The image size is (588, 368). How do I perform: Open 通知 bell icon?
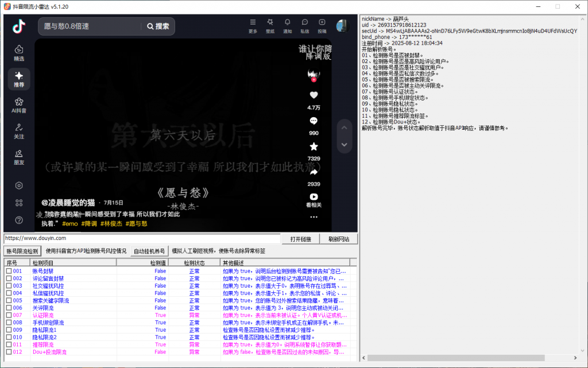click(287, 26)
